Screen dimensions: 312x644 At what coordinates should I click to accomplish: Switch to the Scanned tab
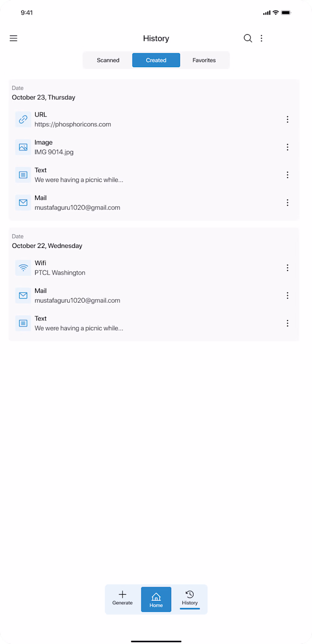coord(108,60)
